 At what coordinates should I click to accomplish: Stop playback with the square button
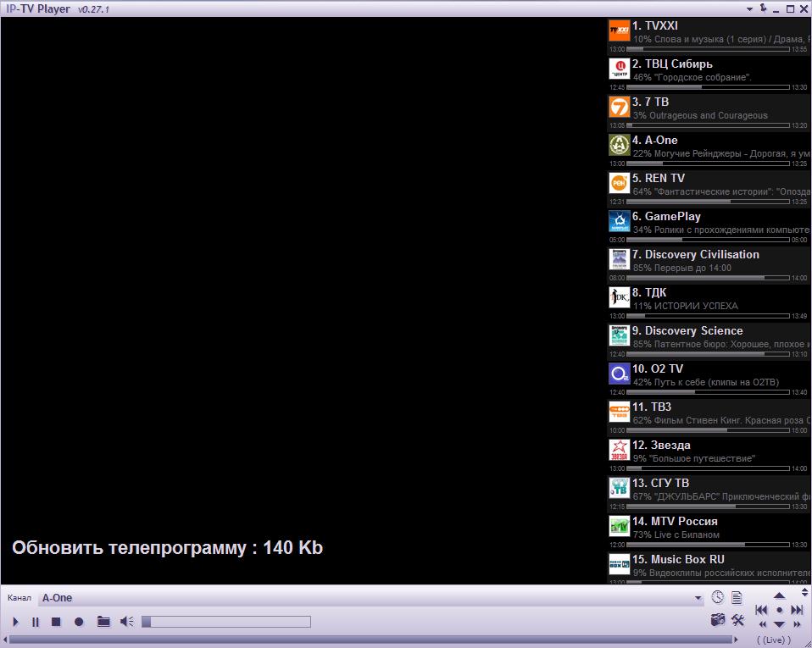(56, 622)
